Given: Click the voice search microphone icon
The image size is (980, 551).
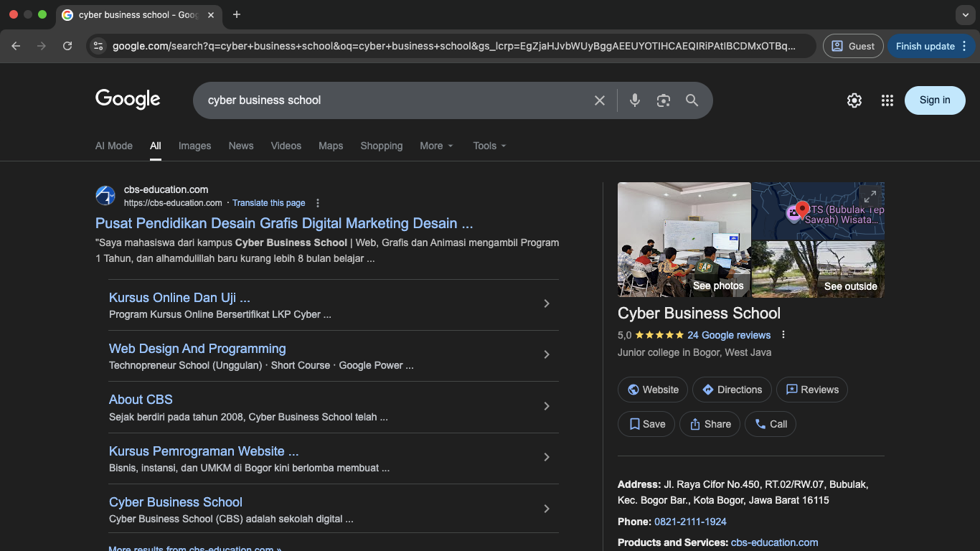Looking at the screenshot, I should pyautogui.click(x=634, y=100).
